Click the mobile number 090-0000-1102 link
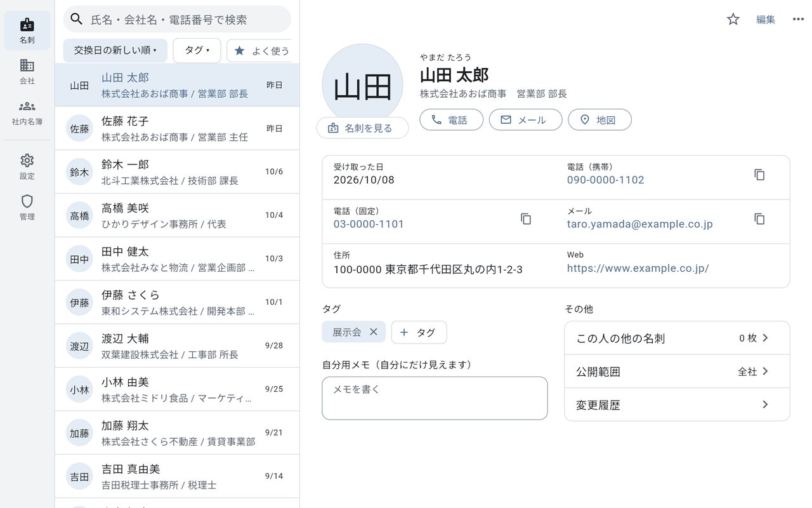The image size is (812, 508). click(605, 180)
